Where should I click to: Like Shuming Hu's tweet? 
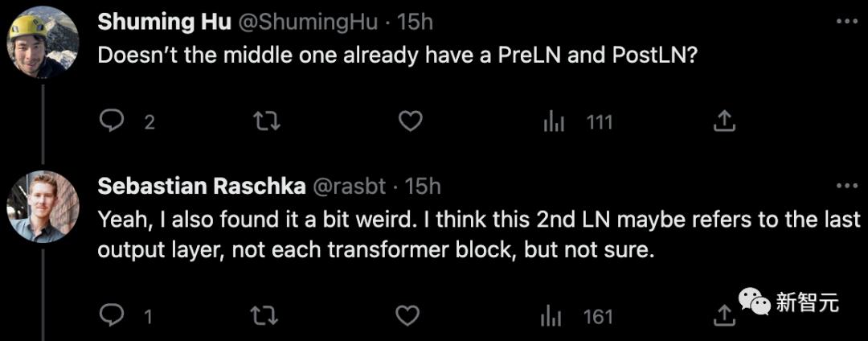tap(411, 121)
